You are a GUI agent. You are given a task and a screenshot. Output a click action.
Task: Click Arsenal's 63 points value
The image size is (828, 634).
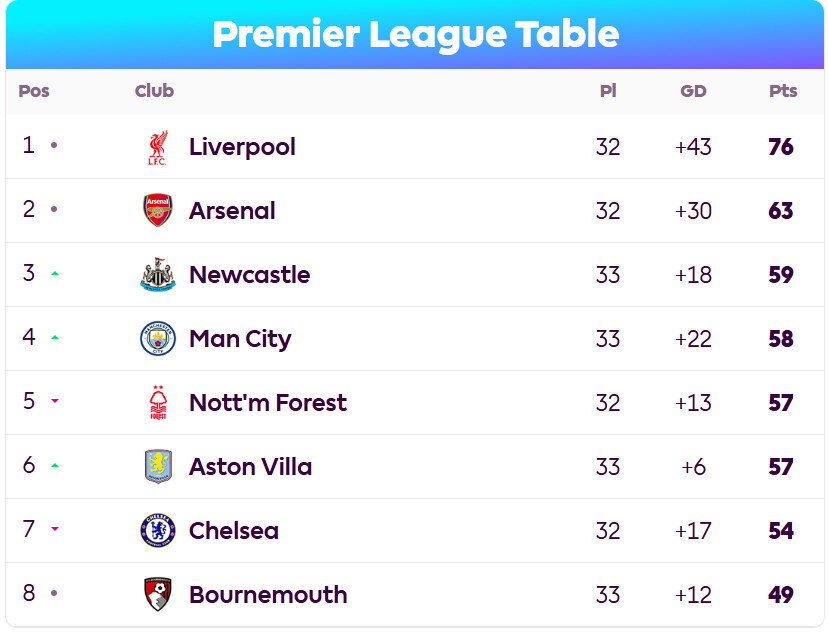tap(781, 211)
